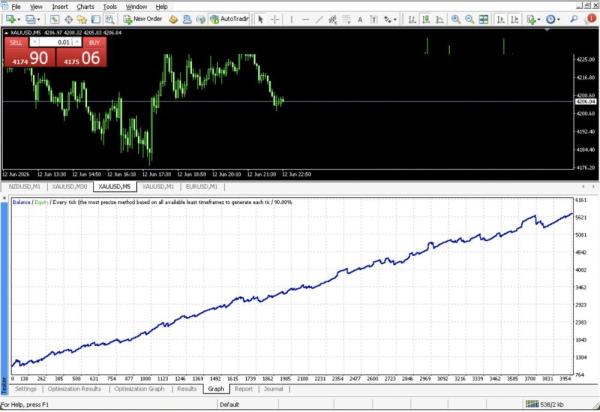Toggle Chart Shift
The image size is (600, 412).
click(x=515, y=19)
